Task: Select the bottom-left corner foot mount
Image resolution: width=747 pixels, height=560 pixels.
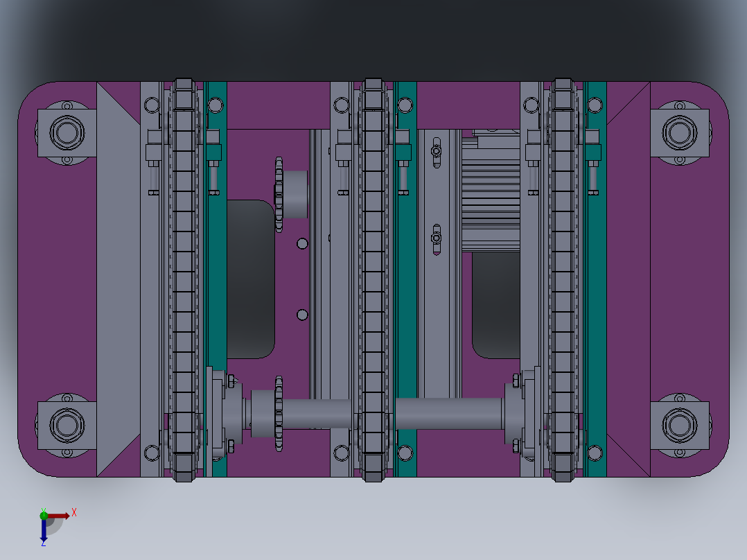Action: pyautogui.click(x=67, y=425)
